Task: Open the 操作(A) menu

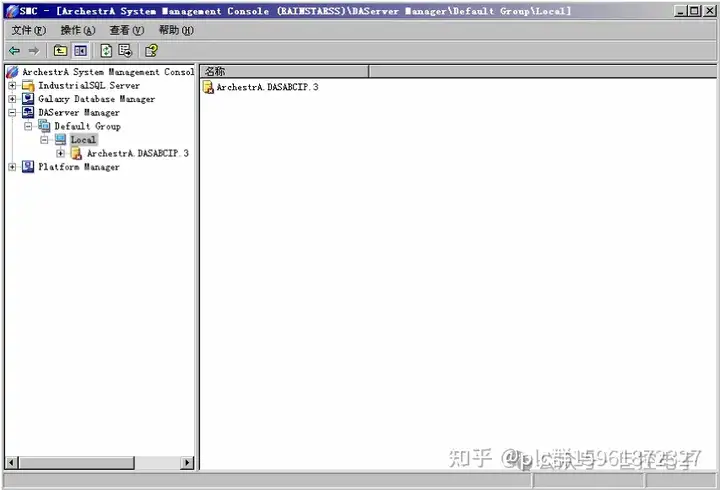Action: click(78, 30)
